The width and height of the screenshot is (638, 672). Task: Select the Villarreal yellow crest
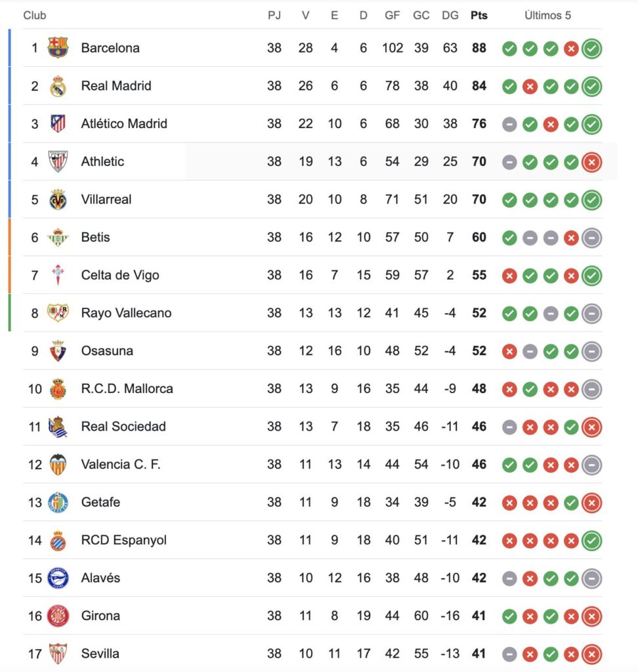58,199
